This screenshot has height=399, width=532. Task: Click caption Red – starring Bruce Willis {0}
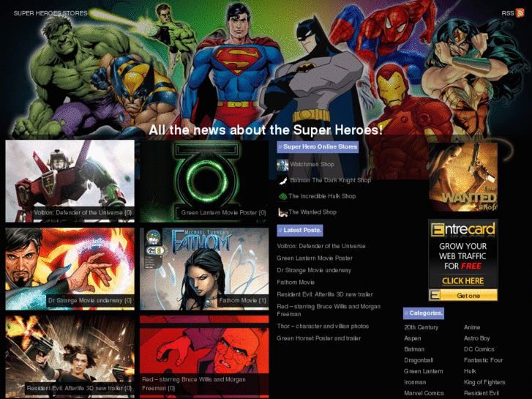[194, 384]
